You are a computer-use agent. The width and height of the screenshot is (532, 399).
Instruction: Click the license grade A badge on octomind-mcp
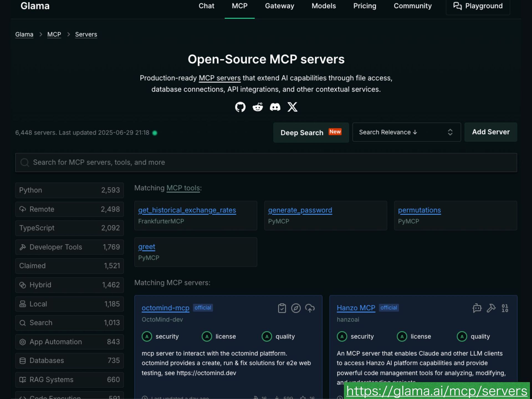tap(207, 336)
